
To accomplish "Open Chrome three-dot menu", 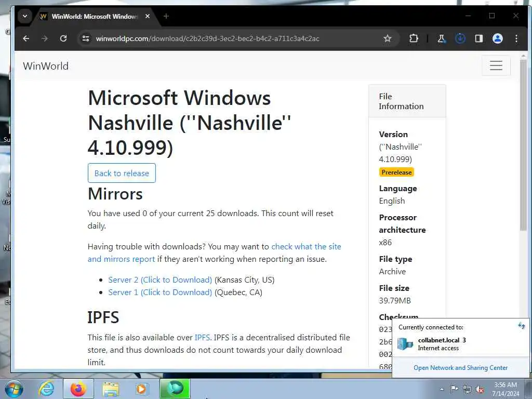I will click(x=516, y=38).
